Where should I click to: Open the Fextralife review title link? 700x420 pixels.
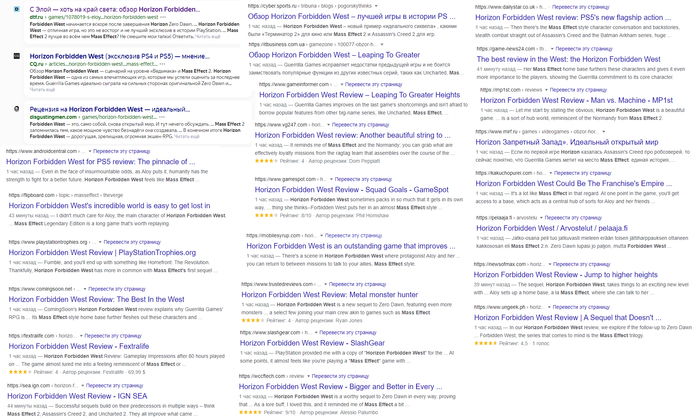click(79, 346)
